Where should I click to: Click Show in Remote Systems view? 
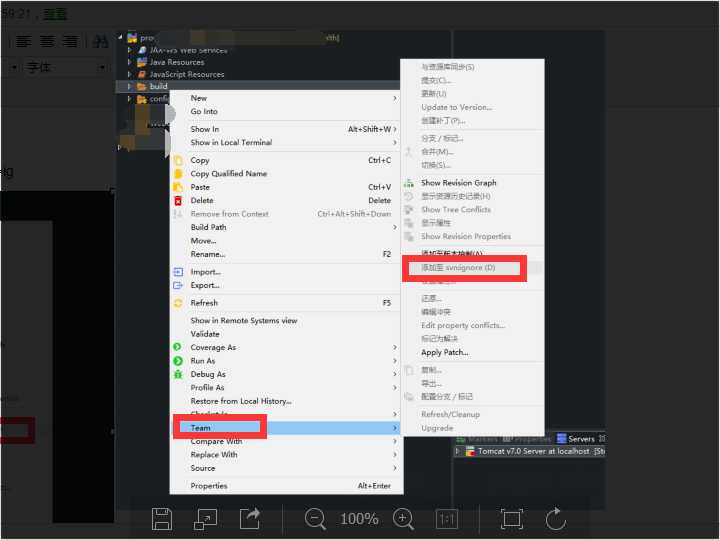click(x=243, y=321)
